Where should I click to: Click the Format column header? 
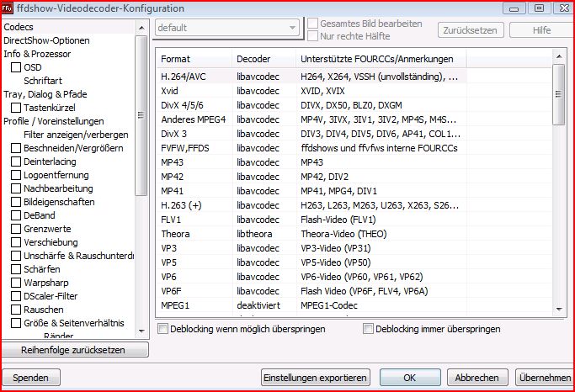pos(194,59)
